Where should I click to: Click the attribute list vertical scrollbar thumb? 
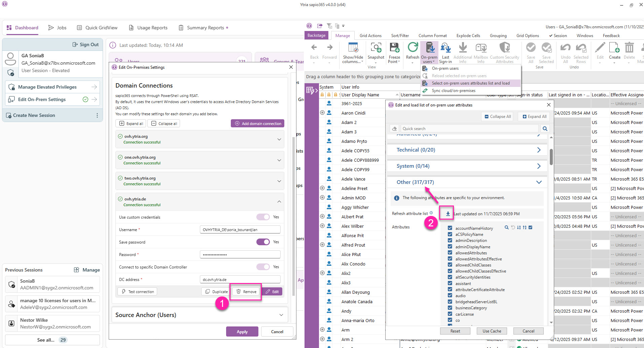(551, 157)
